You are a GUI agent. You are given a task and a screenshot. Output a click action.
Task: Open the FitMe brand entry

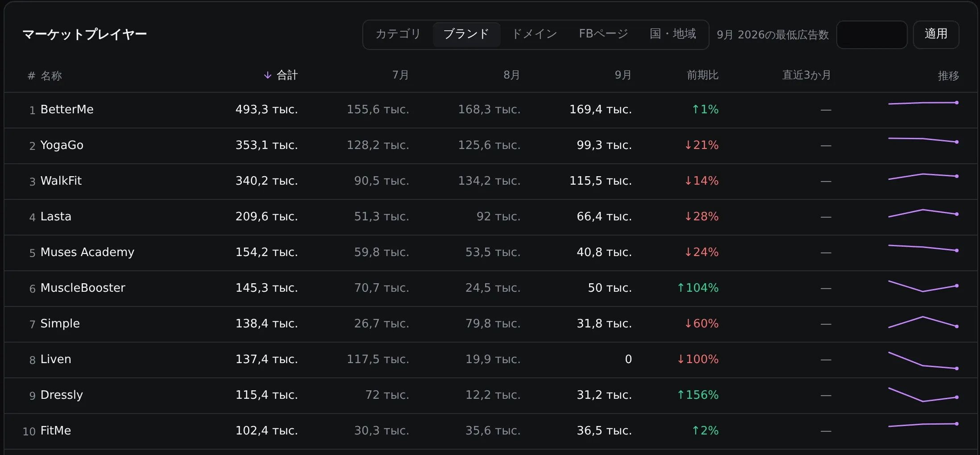56,431
